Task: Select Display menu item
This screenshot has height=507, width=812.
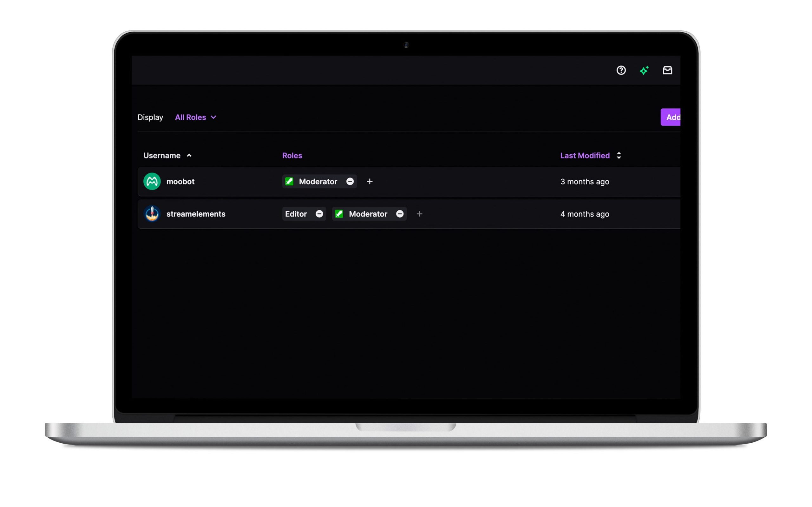Action: [x=150, y=118]
